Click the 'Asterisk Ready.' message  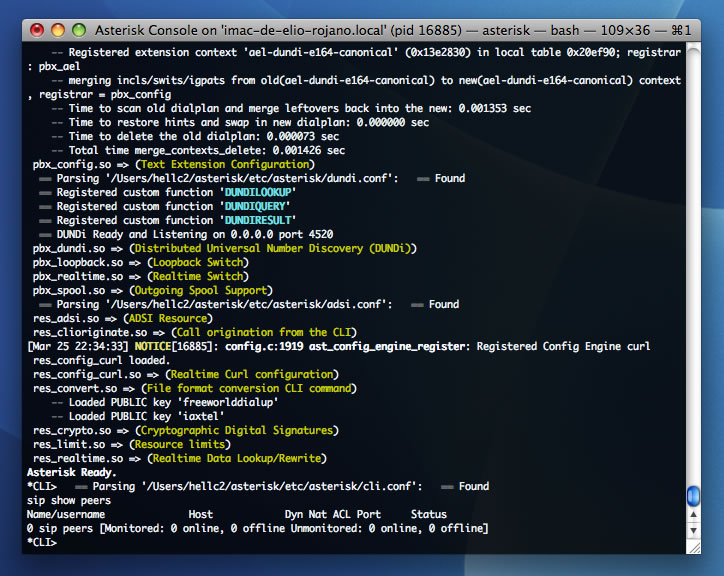(71, 472)
